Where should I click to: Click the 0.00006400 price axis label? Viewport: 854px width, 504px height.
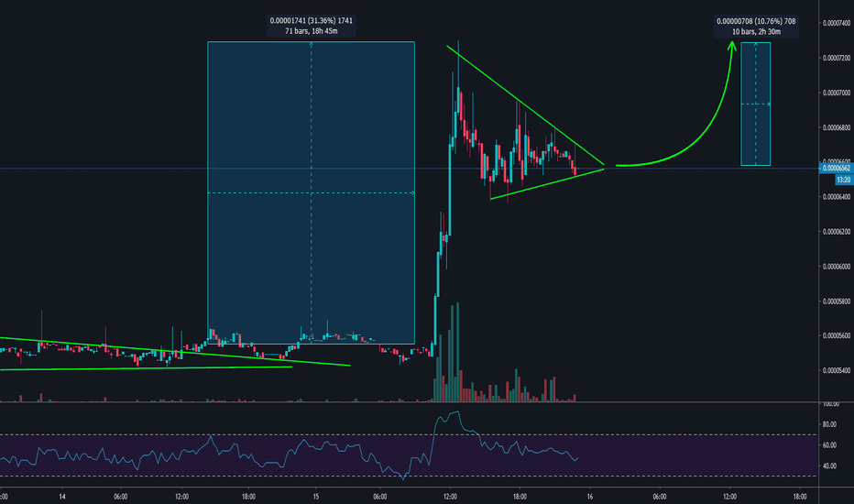(x=836, y=197)
